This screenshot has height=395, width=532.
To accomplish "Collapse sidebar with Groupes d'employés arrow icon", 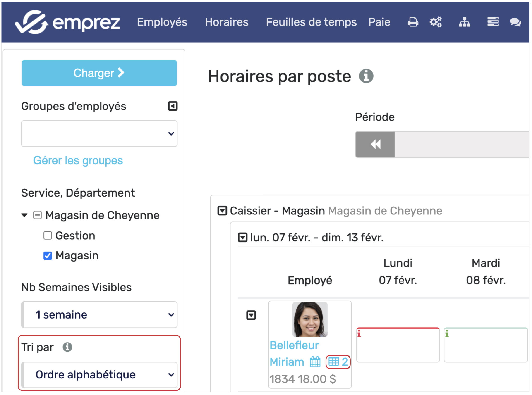I will coord(173,106).
